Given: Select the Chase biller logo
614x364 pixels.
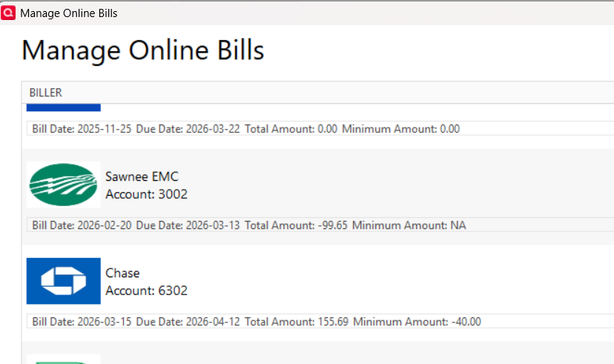Looking at the screenshot, I should pos(64,281).
